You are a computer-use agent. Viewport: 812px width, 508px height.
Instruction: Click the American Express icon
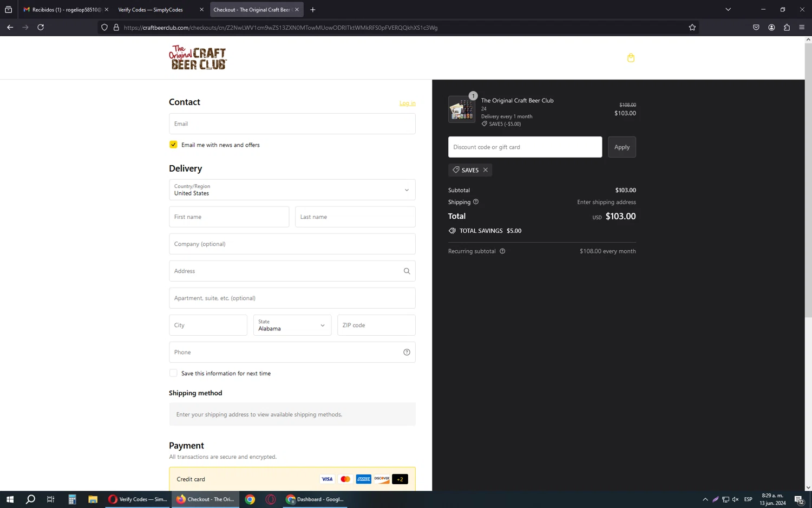364,479
